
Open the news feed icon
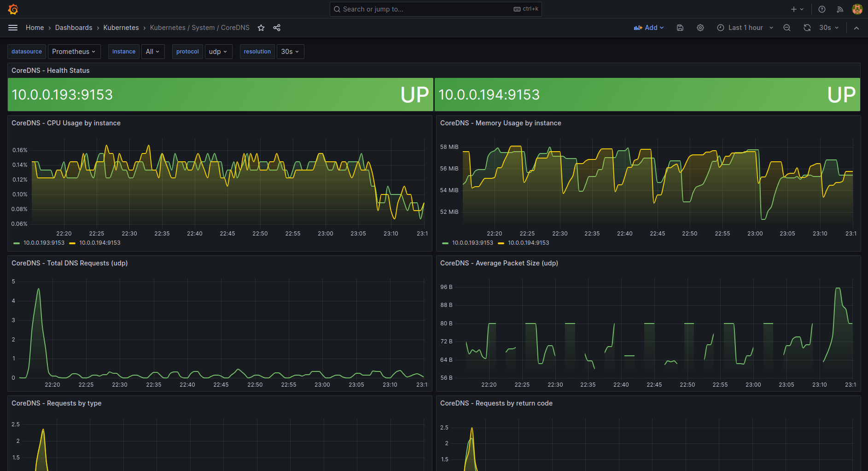pos(840,9)
